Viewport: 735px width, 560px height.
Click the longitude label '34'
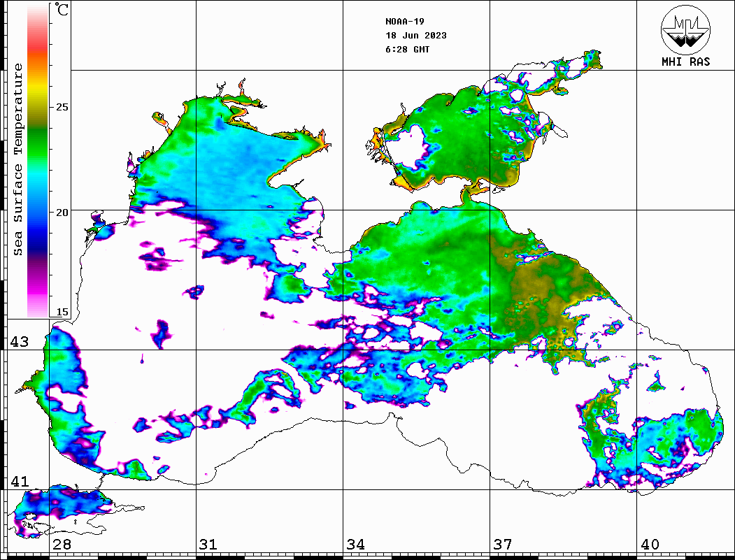click(x=355, y=545)
